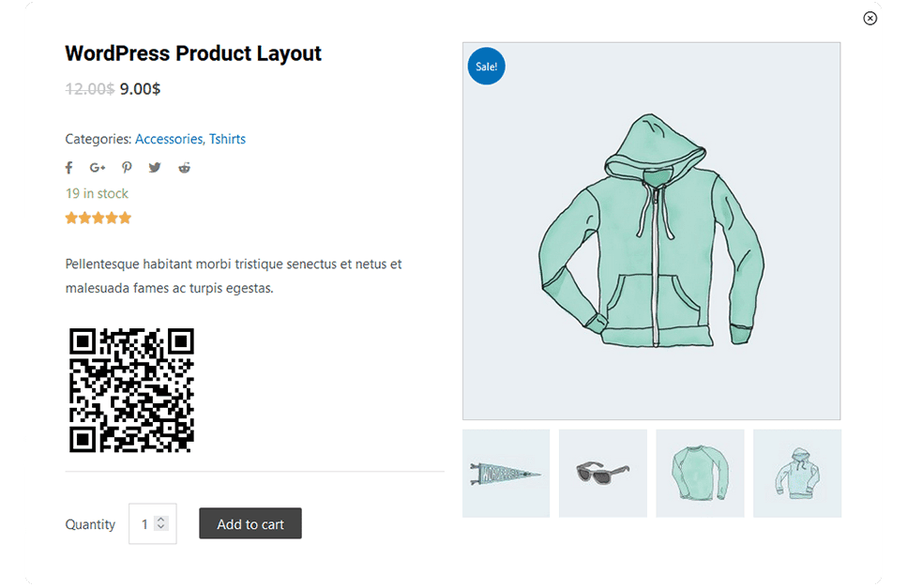
Task: Tweet product using Twitter icon
Action: pos(155,168)
